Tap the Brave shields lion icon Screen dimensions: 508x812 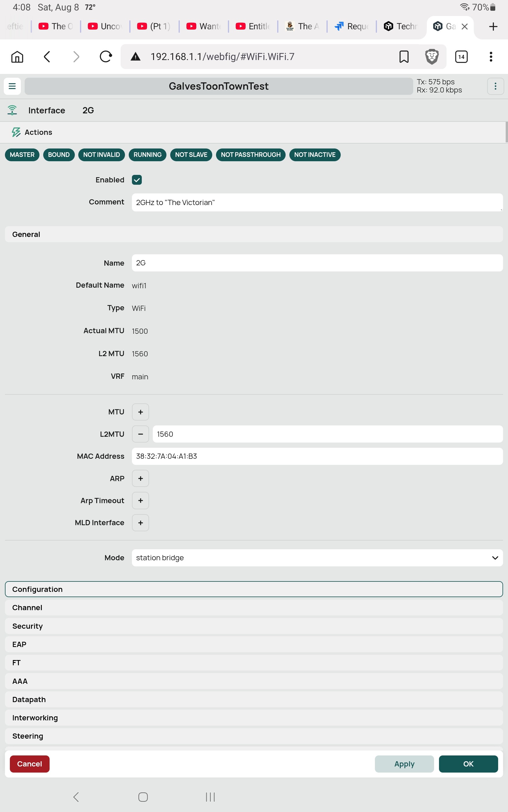tap(432, 57)
